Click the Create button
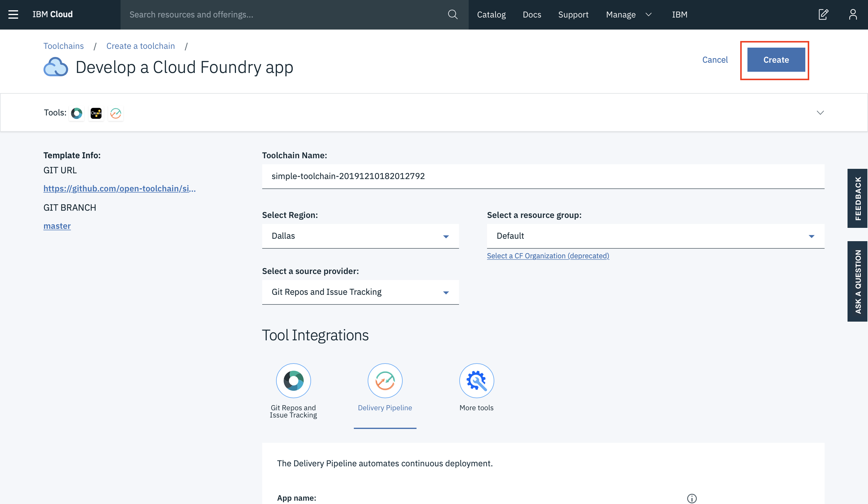Image resolution: width=868 pixels, height=504 pixels. pos(776,60)
